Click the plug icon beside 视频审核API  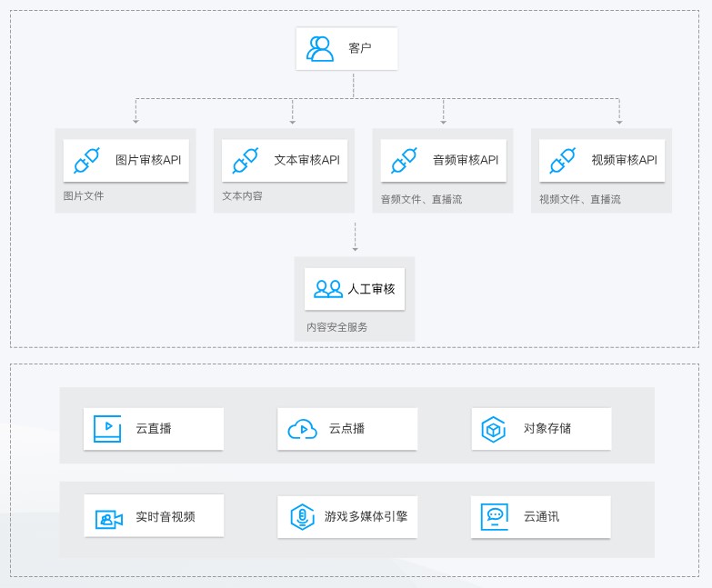pos(562,160)
